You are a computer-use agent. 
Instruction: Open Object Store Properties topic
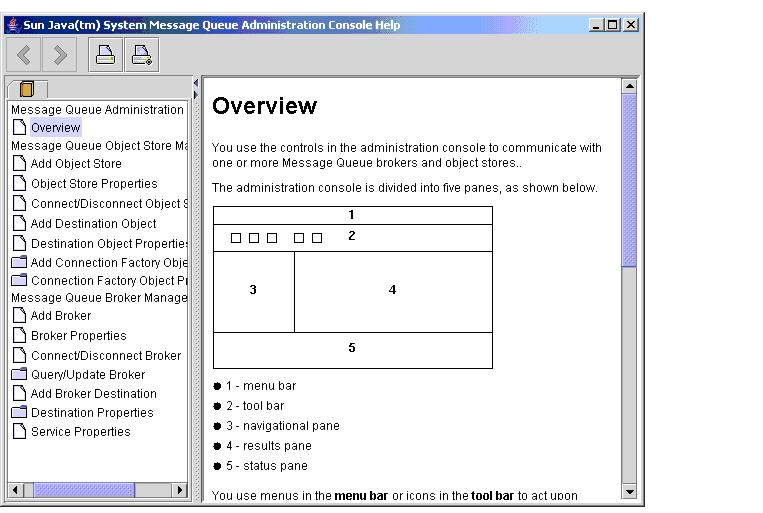(94, 183)
